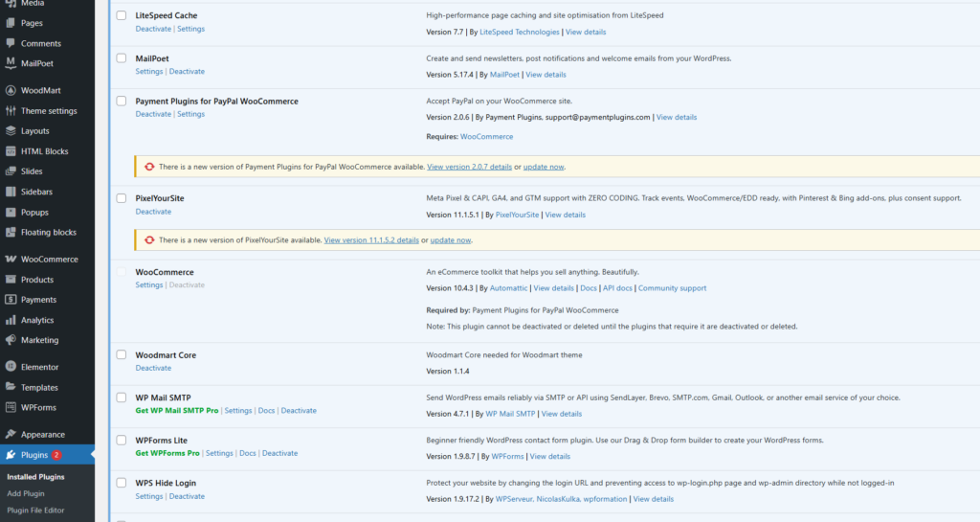Click the Comments speech bubble icon

point(11,43)
